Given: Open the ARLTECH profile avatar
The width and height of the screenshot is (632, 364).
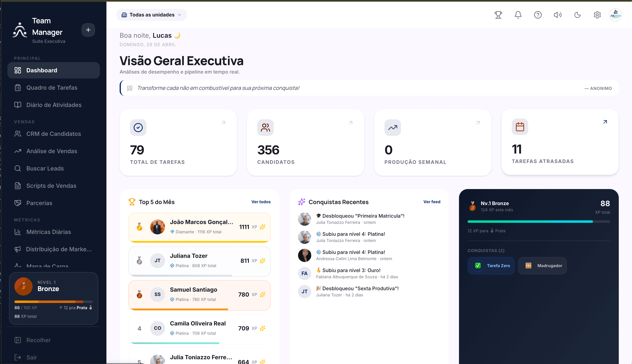Looking at the screenshot, I should click(x=615, y=15).
